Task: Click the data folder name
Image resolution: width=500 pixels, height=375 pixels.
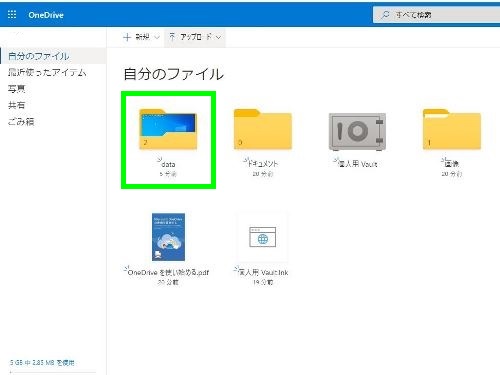Action: pyautogui.click(x=168, y=164)
